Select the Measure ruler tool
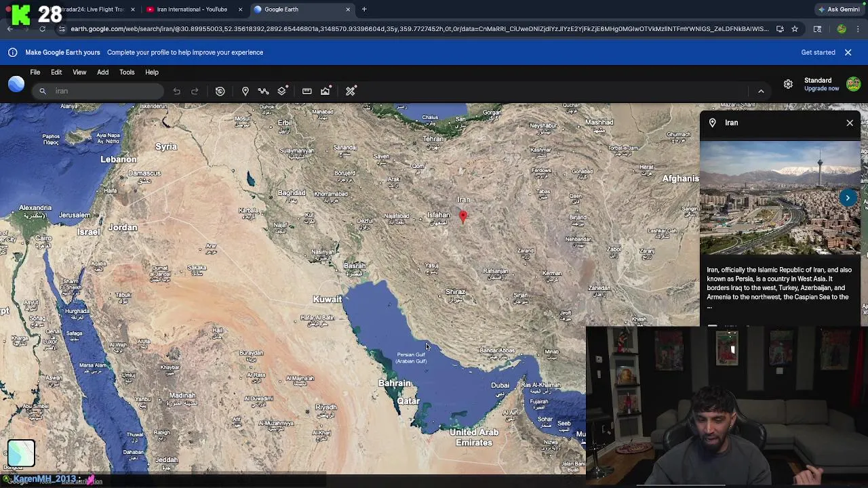This screenshot has height=488, width=868. 307,91
